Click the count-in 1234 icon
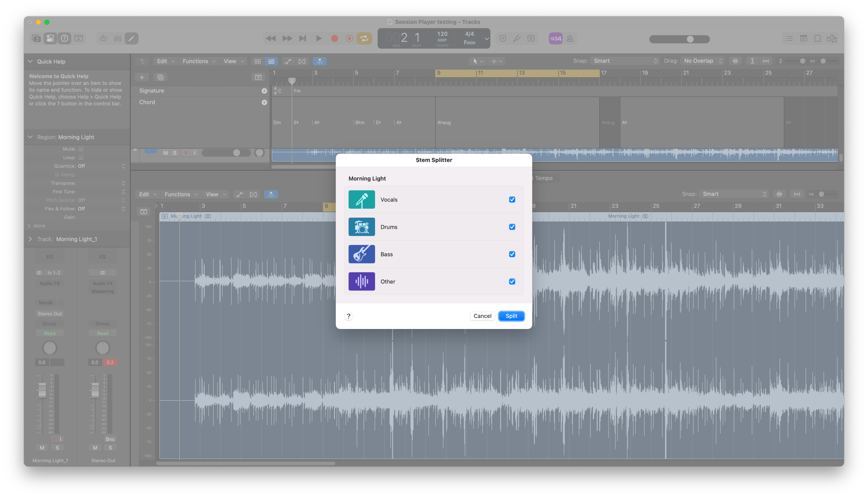The width and height of the screenshot is (868, 498). point(555,38)
